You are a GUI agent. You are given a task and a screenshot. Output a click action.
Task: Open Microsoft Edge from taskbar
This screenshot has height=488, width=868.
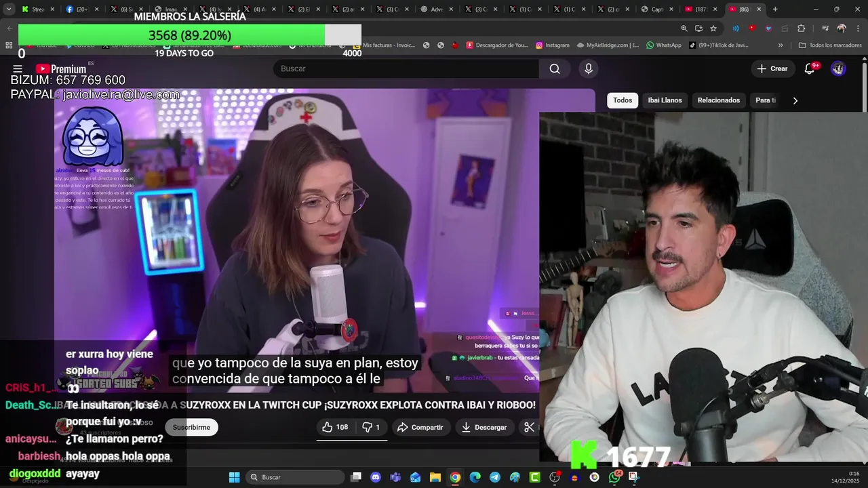click(x=475, y=477)
